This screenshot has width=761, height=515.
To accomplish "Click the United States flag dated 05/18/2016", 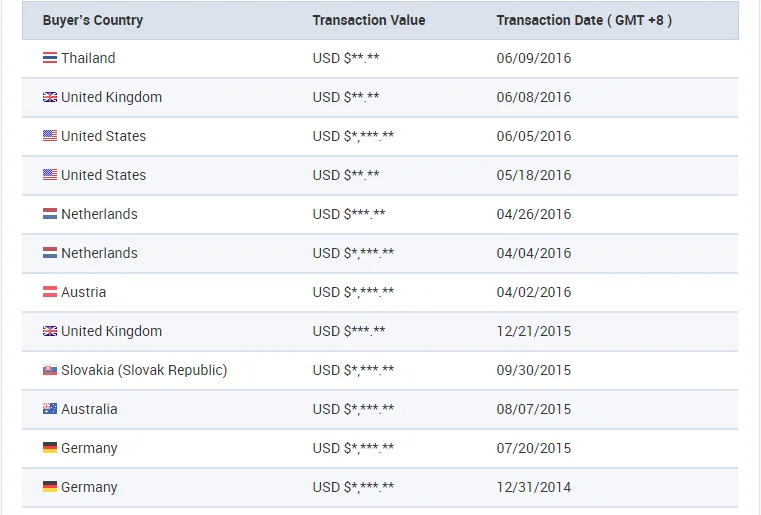I will [50, 175].
